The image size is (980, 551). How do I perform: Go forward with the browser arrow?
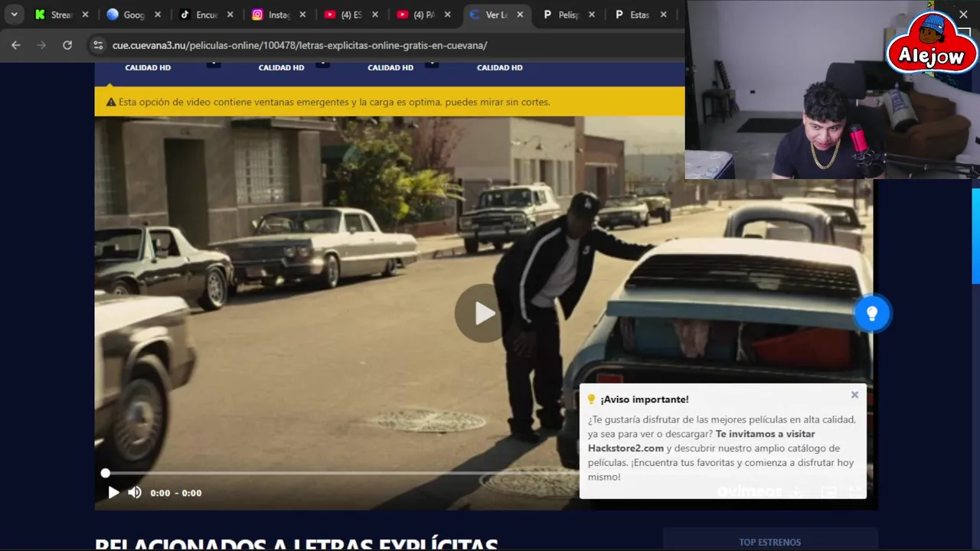tap(41, 45)
